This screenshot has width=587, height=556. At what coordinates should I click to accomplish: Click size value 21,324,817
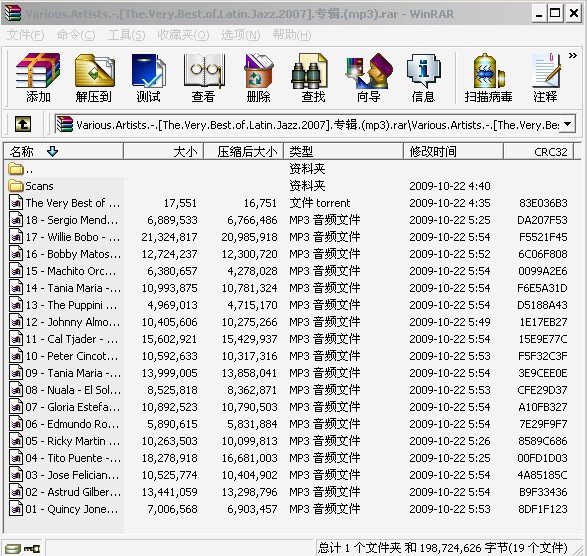point(169,237)
